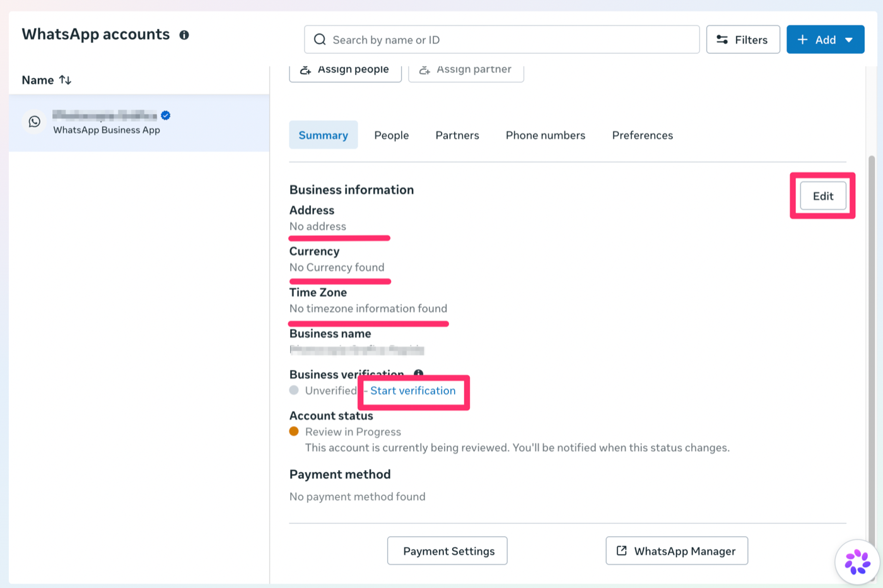Click the blue verified badge icon
Image resolution: width=883 pixels, height=588 pixels.
click(x=165, y=115)
